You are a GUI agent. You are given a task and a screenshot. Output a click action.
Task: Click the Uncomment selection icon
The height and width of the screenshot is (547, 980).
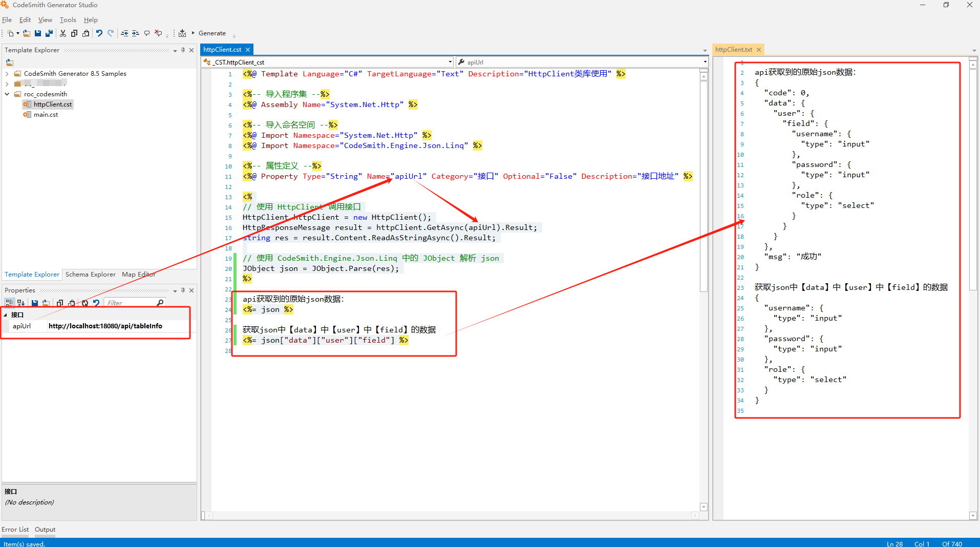click(158, 33)
